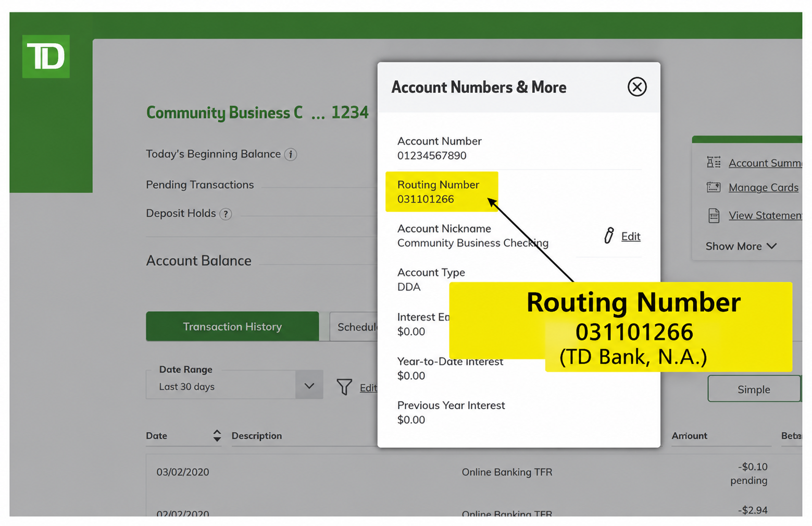Close the Account Numbers & More dialog
This screenshot has width=812, height=526.
pos(636,87)
